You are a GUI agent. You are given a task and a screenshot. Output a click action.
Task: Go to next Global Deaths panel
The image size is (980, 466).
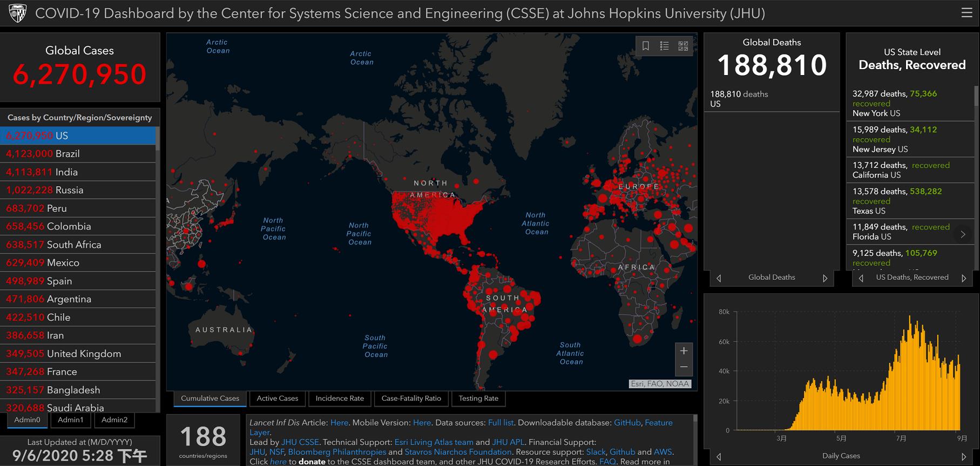point(825,278)
